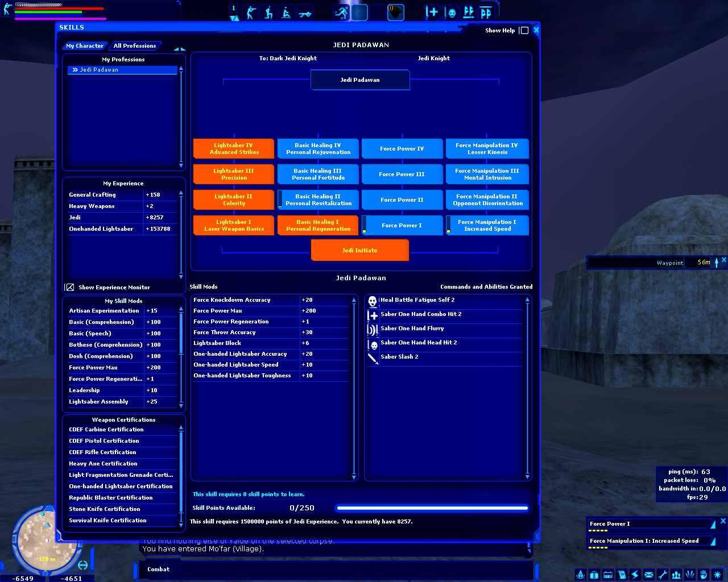Select the Force Power III skill box

coord(402,174)
